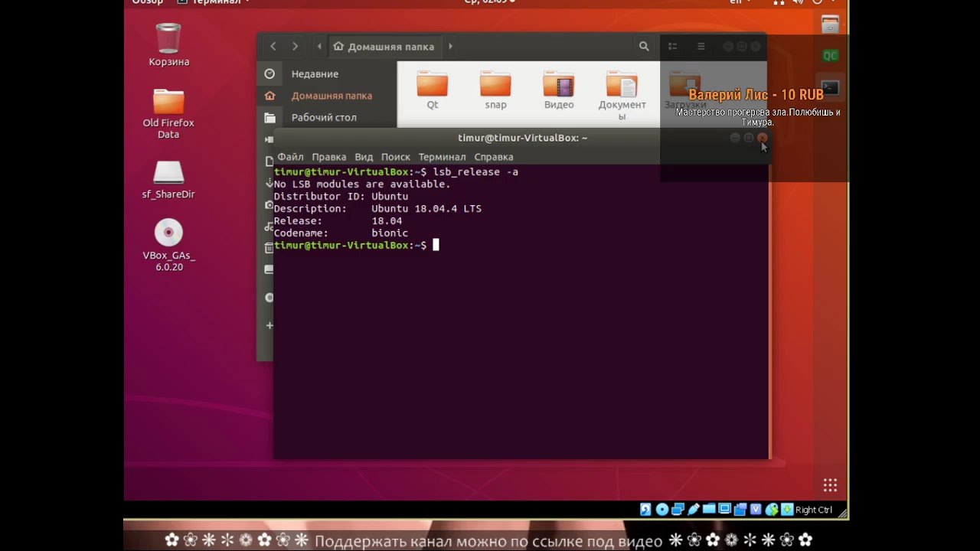The width and height of the screenshot is (980, 551).
Task: Click the 'Release:' label in the terminal
Action: 298,221
